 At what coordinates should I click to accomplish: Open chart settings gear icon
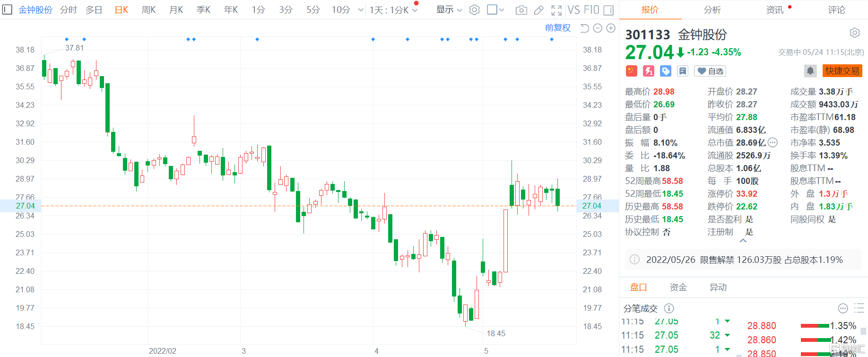[475, 10]
